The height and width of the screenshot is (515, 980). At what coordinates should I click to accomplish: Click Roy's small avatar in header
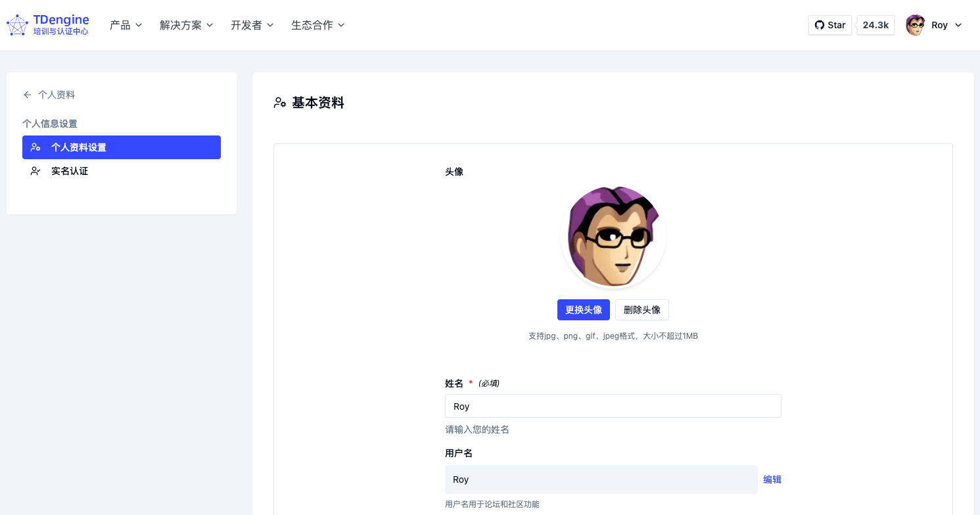click(915, 25)
